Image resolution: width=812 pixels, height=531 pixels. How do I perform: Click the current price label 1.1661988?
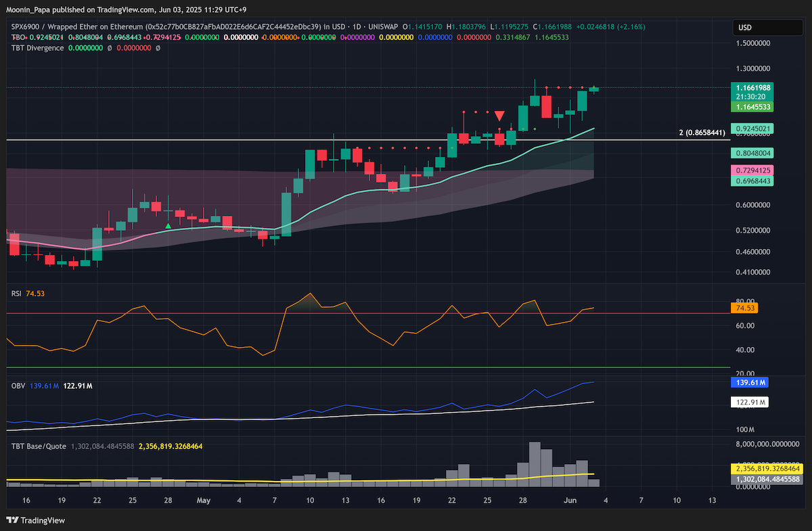coord(754,88)
